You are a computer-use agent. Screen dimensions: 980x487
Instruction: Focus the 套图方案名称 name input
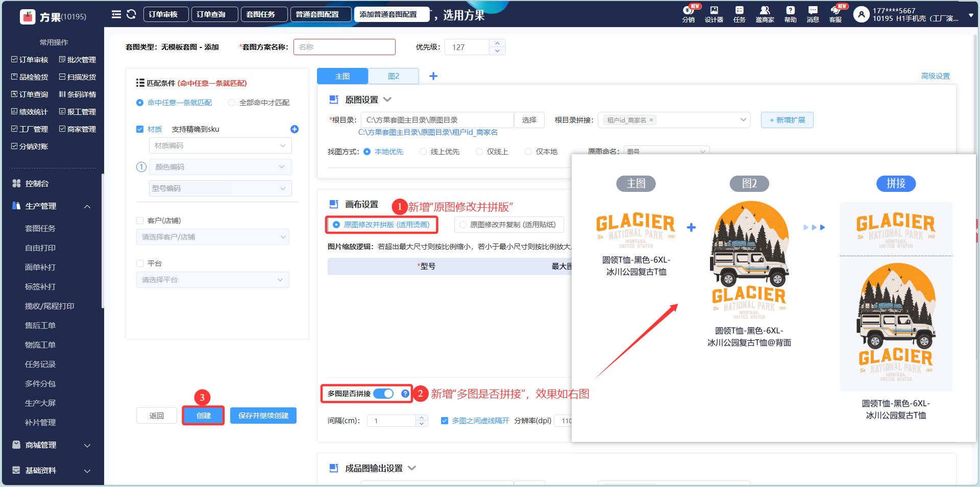pyautogui.click(x=345, y=47)
